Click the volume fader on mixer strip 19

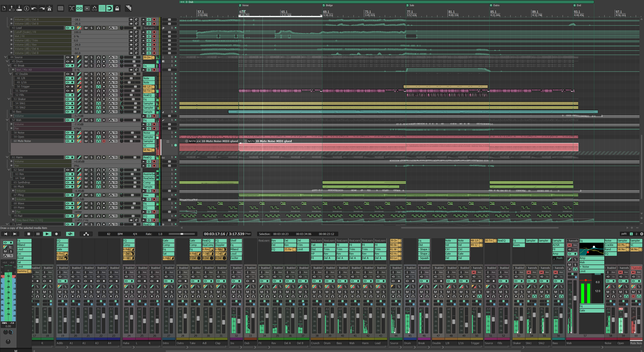[x=65, y=319]
